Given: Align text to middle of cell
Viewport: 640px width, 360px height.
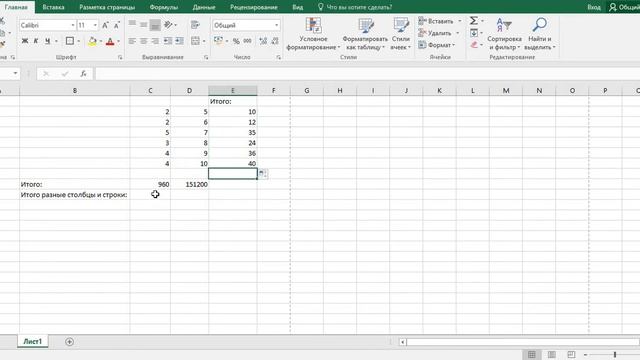Looking at the screenshot, I should pos(144,24).
